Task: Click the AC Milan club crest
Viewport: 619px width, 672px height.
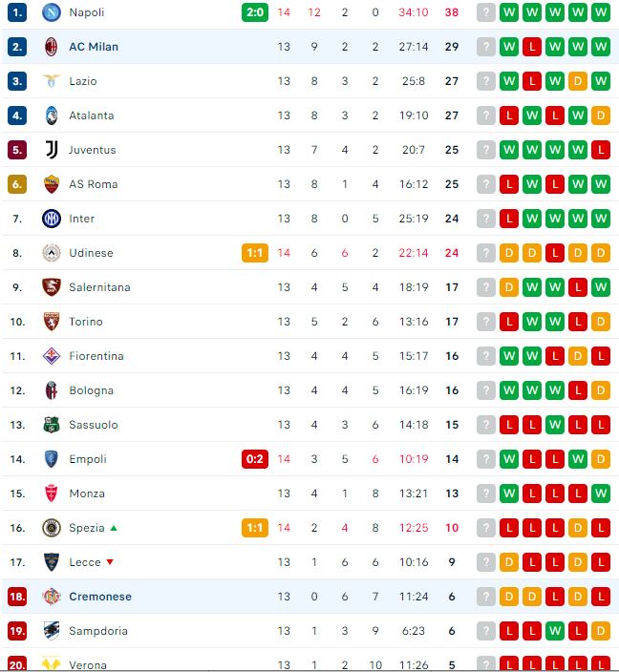Action: 52,47
